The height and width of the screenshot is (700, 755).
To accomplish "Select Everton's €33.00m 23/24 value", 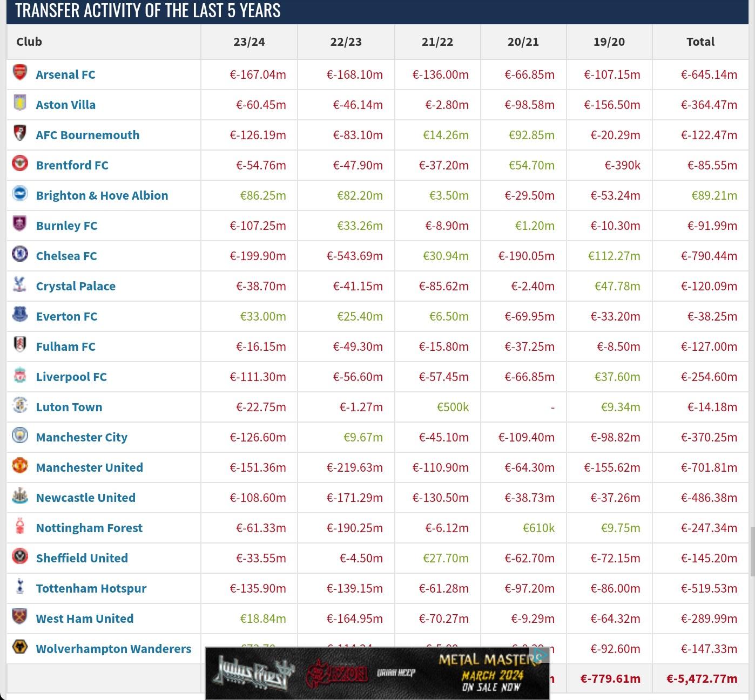I will pyautogui.click(x=263, y=316).
